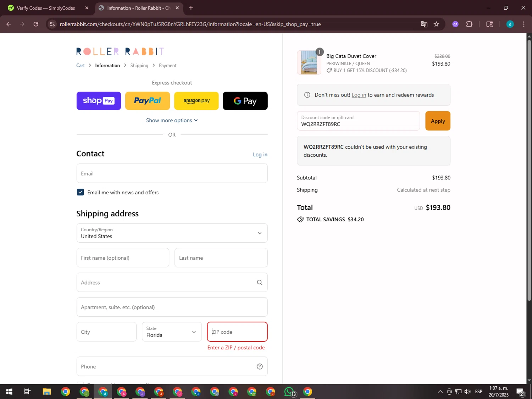Click the ZIP code field
532x399 pixels.
click(237, 332)
